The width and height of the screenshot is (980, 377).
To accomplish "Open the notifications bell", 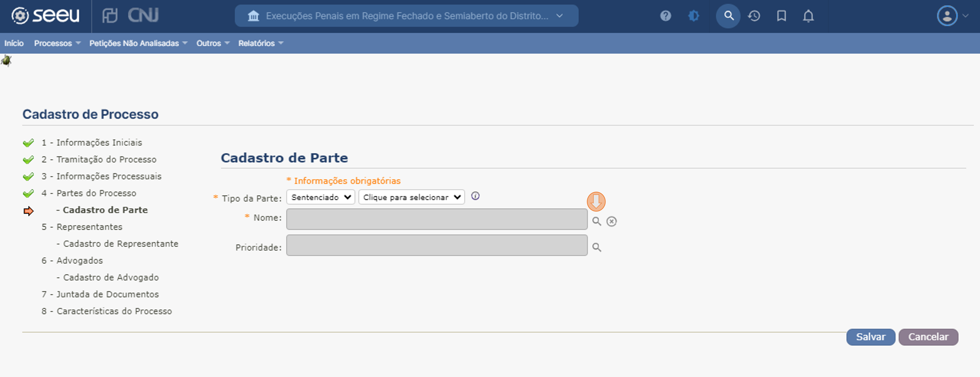I will tap(808, 16).
